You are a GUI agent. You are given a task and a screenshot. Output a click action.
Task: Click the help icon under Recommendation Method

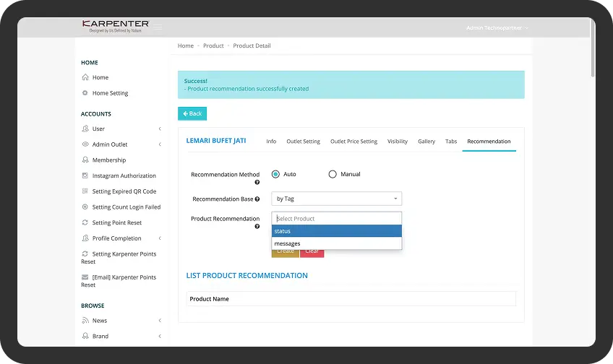click(257, 183)
